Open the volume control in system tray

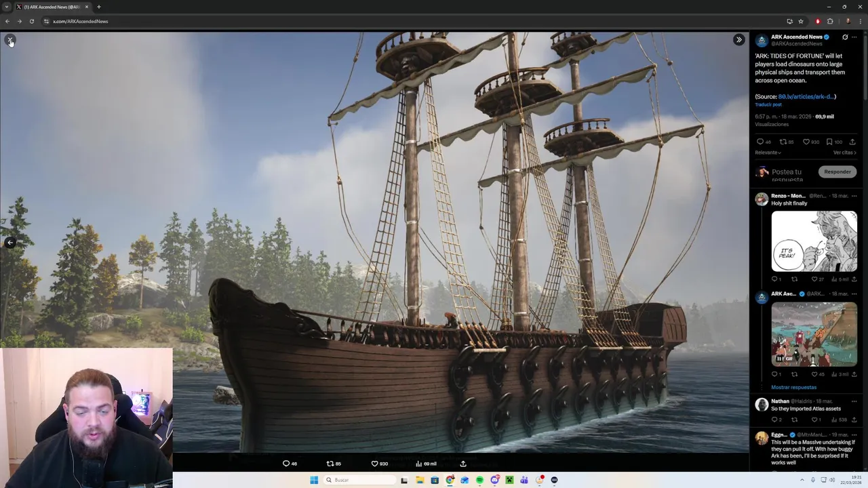coord(833,480)
